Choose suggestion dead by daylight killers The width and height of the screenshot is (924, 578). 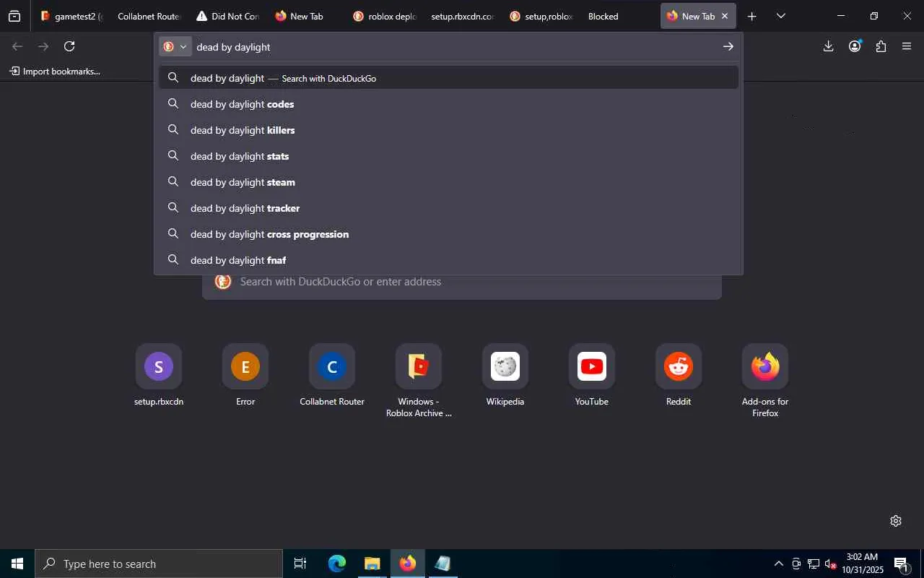pyautogui.click(x=448, y=130)
